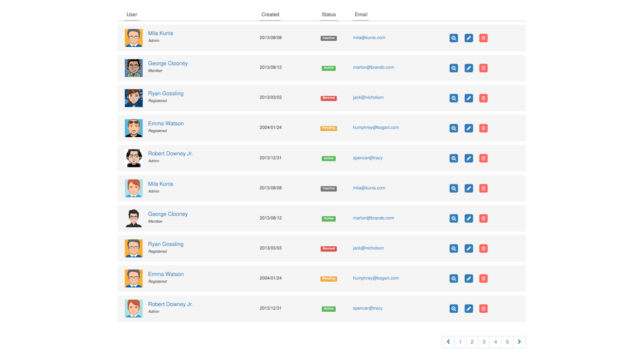View details of the second George Clooney row
Viewport: 644px width, 362px height.
453,218
